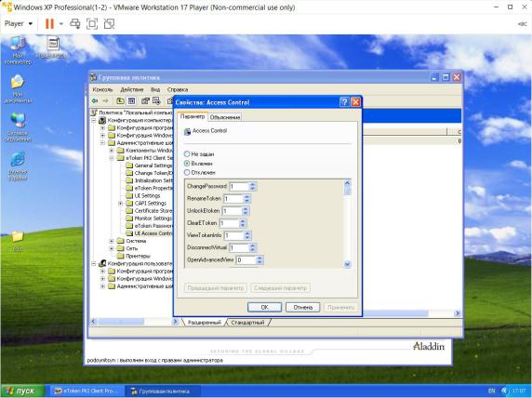Pause the virtual machine in VMware toolbar
Image resolution: width=532 pixels, height=398 pixels.
[x=49, y=24]
